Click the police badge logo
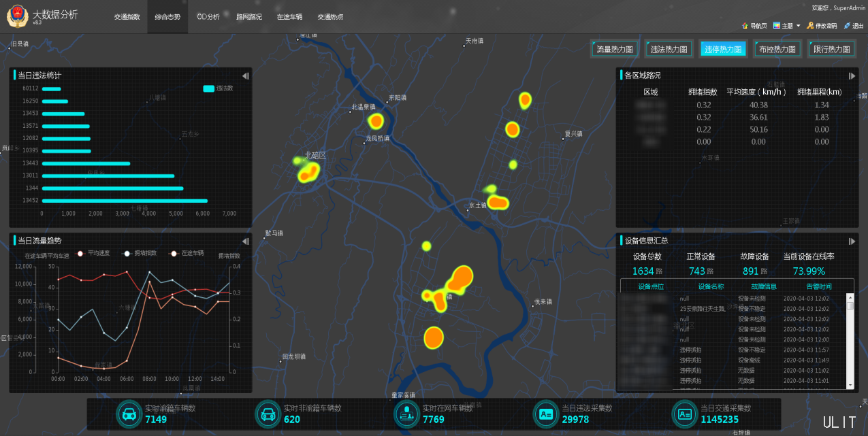 click(17, 16)
